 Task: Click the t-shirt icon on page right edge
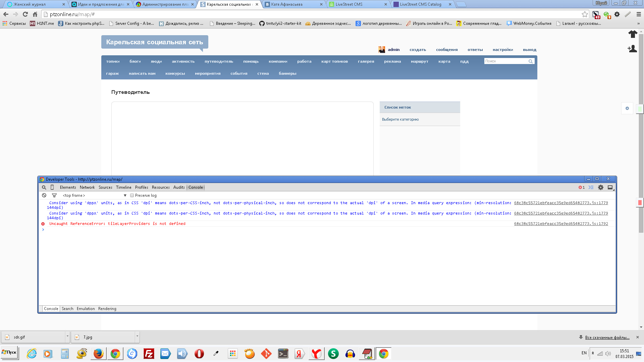pyautogui.click(x=633, y=34)
